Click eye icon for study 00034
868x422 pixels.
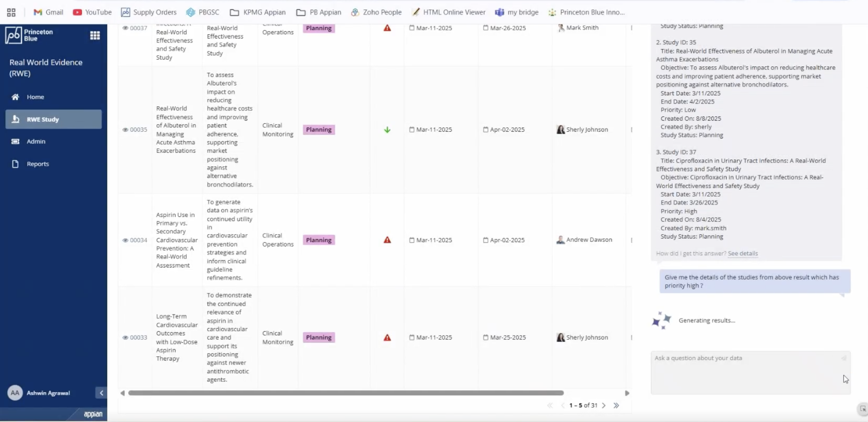pos(125,240)
